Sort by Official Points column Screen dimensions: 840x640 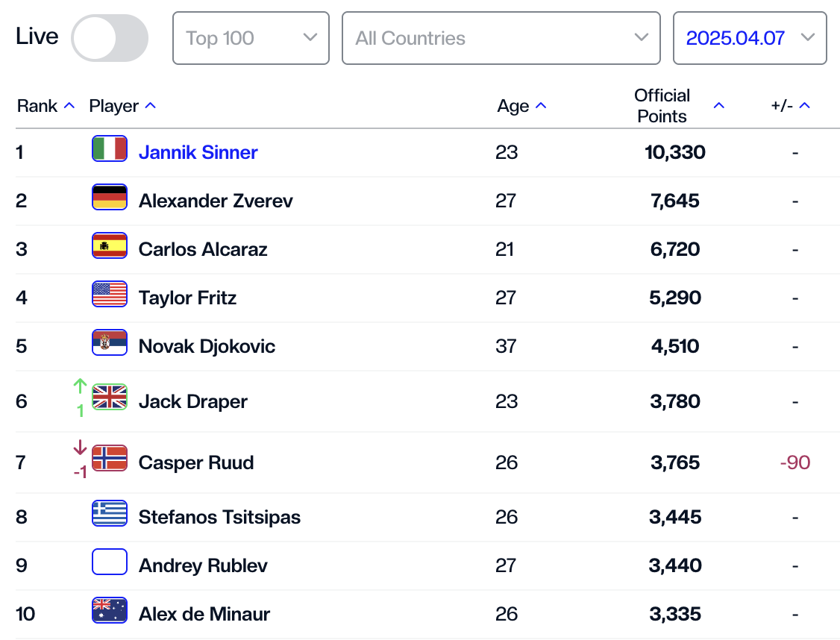(677, 106)
